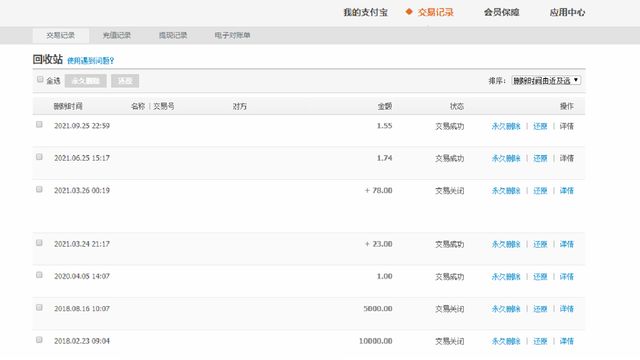Permanently delete the + 78.00 transaction

[x=506, y=191]
